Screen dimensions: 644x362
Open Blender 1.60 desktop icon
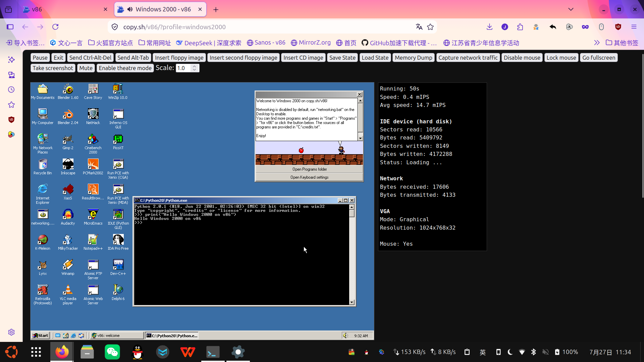click(x=68, y=92)
